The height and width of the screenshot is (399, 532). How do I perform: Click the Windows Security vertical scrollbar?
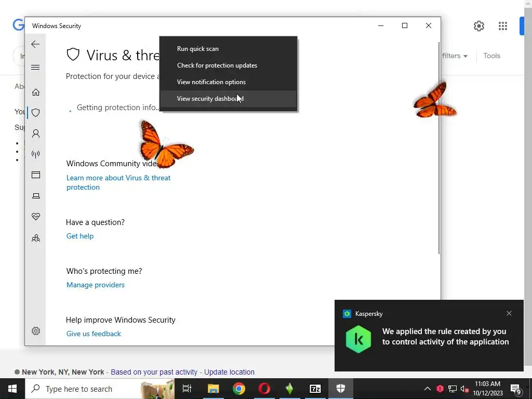point(439,148)
